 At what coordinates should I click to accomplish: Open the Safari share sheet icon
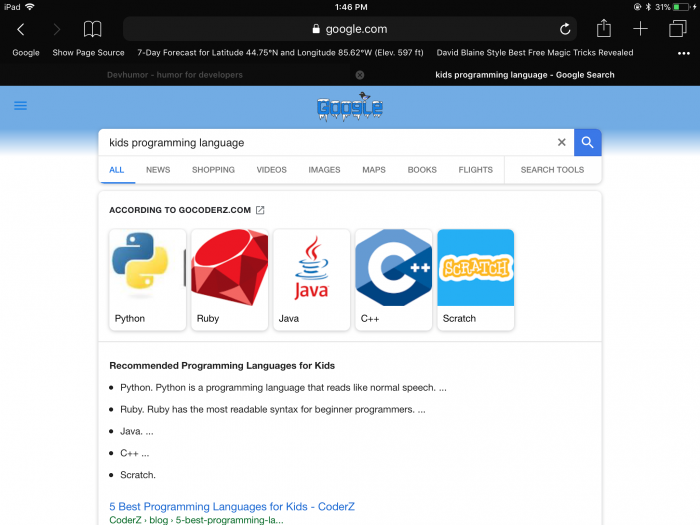604,28
